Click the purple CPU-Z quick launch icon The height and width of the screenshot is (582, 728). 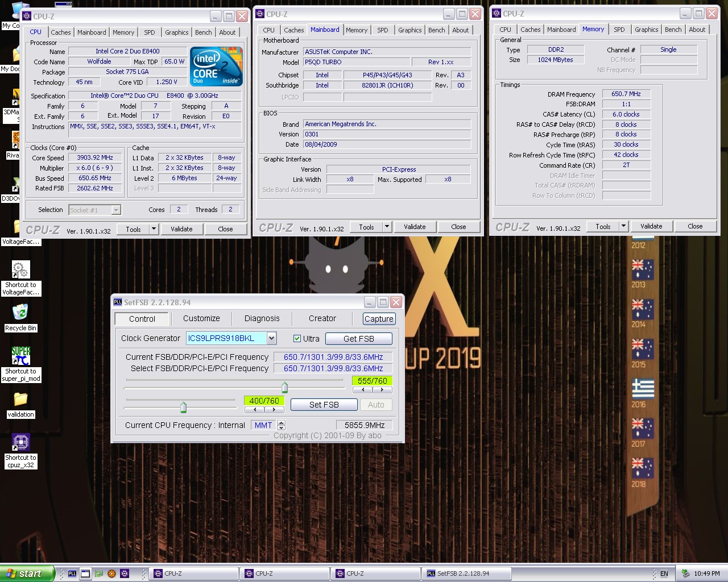tap(125, 573)
